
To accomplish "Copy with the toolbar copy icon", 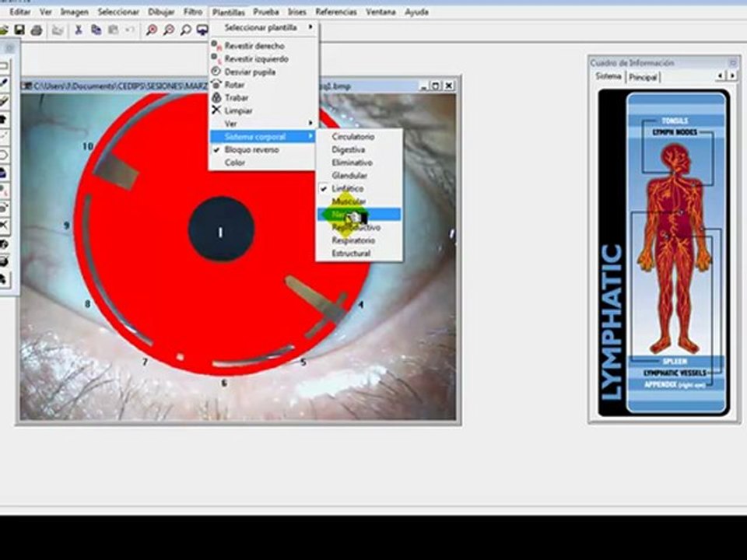I will coord(96,30).
